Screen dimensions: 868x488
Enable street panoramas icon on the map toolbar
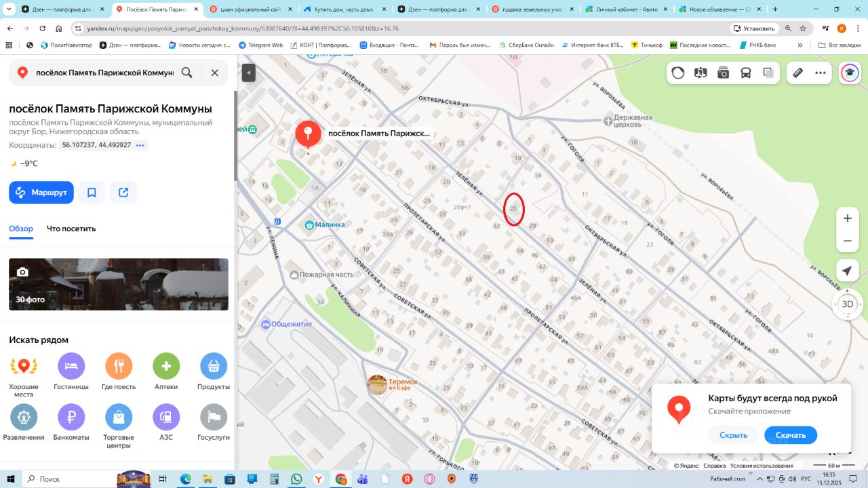pyautogui.click(x=701, y=73)
